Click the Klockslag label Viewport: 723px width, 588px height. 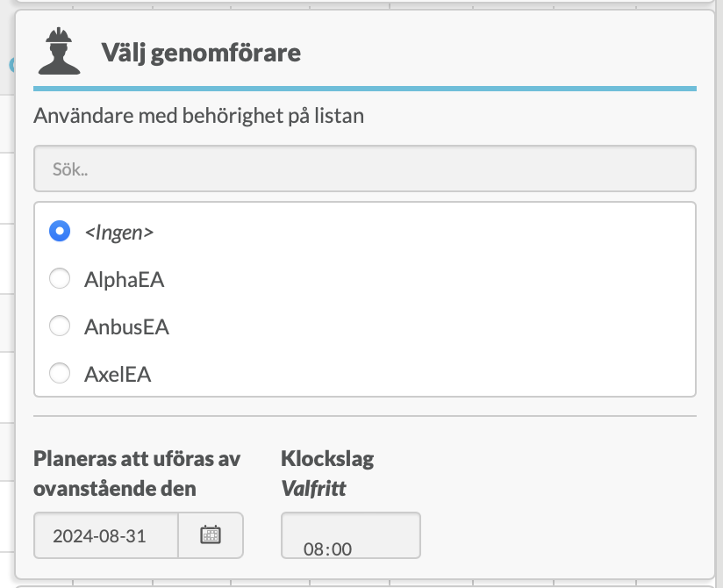point(327,458)
